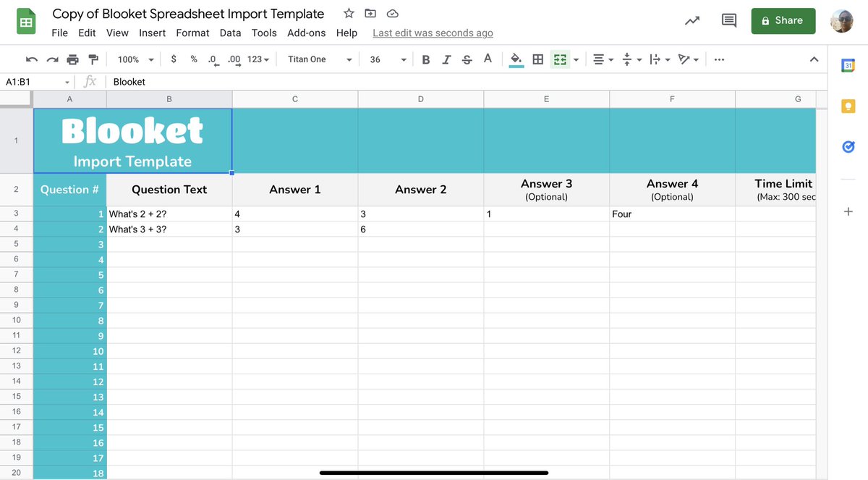Toggle italic formatting
868x480 pixels.
(446, 59)
